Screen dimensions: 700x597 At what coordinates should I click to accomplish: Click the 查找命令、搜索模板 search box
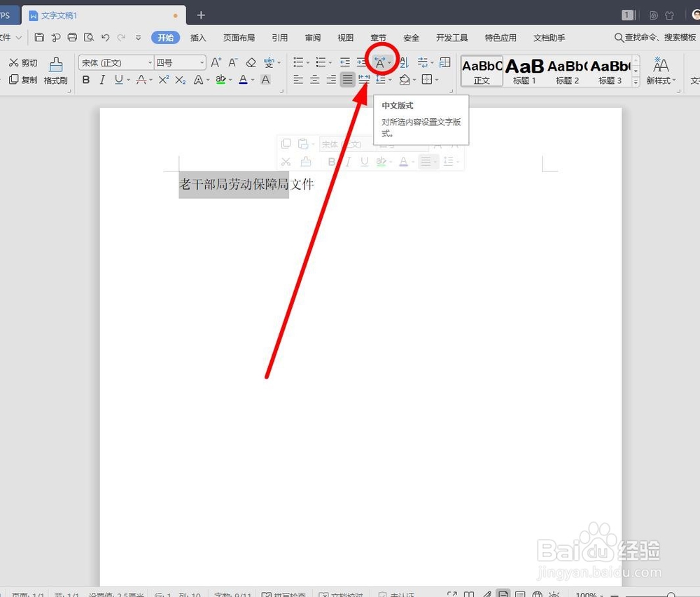tap(655, 38)
